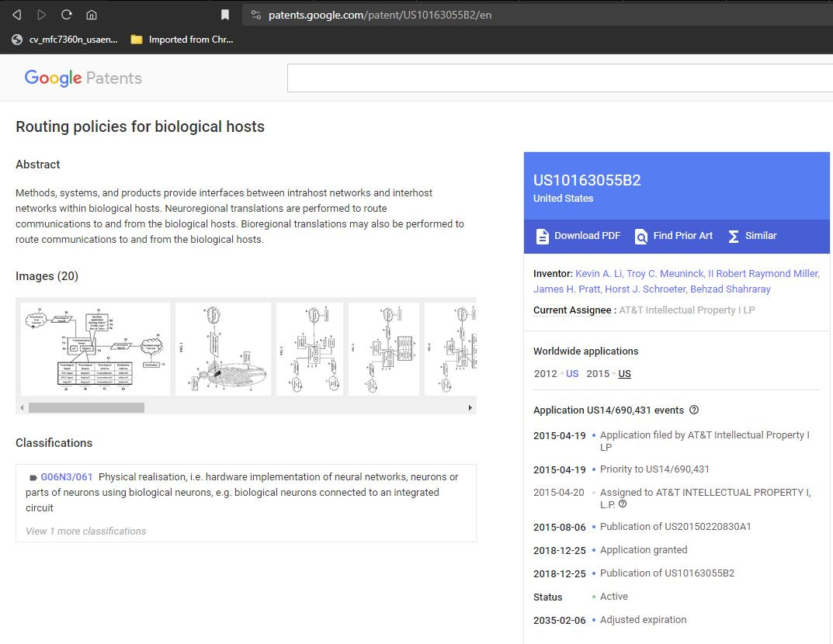The image size is (833, 644).
Task: Open the 2015 US worldwide application
Action: pos(625,374)
